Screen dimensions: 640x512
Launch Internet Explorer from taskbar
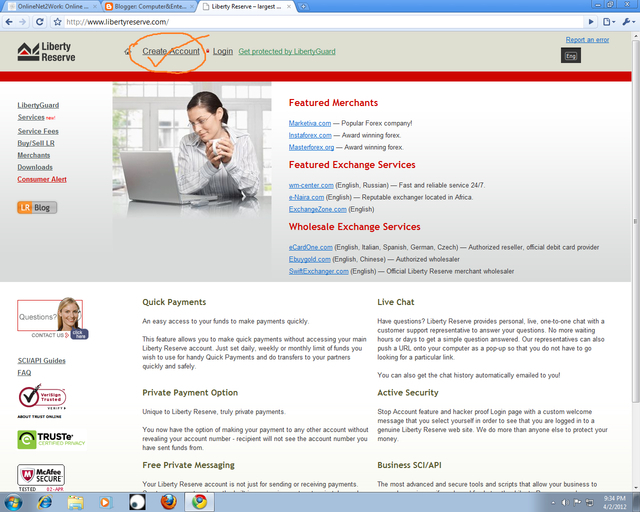[x=44, y=502]
